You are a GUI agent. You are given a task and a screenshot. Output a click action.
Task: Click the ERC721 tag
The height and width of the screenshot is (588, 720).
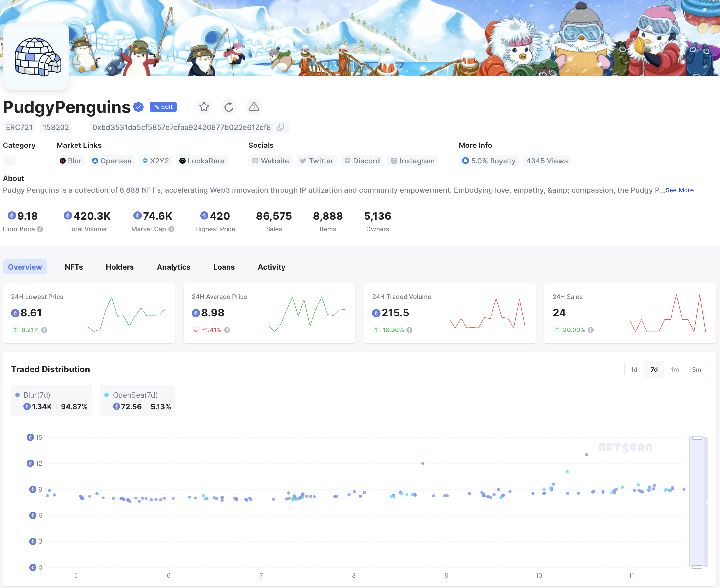click(19, 127)
